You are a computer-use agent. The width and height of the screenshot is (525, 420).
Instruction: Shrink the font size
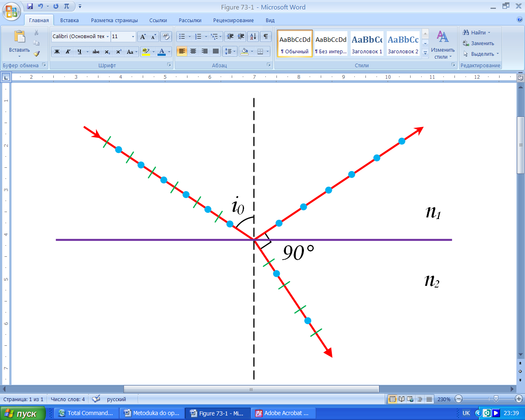click(153, 37)
